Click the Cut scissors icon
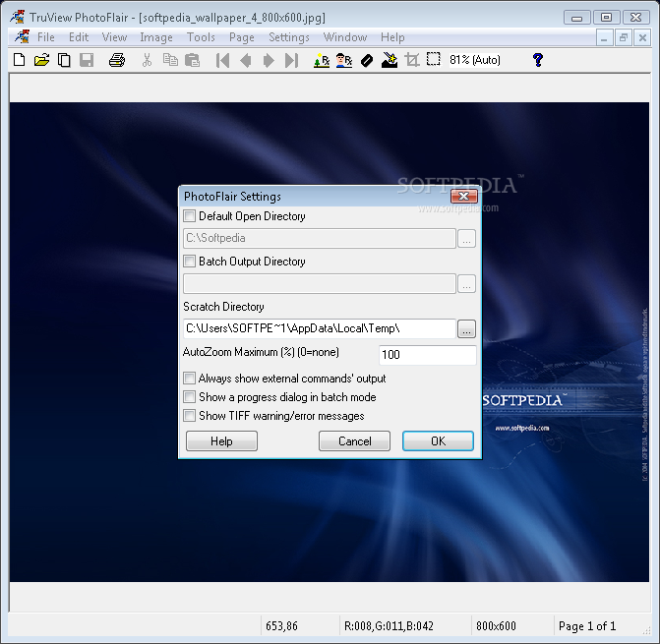The image size is (660, 644). (x=147, y=60)
